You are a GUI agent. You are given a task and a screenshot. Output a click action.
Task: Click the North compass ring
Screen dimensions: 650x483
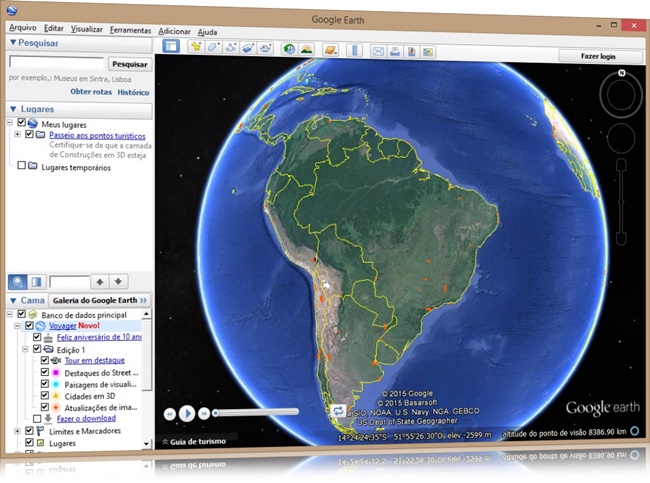[x=621, y=95]
